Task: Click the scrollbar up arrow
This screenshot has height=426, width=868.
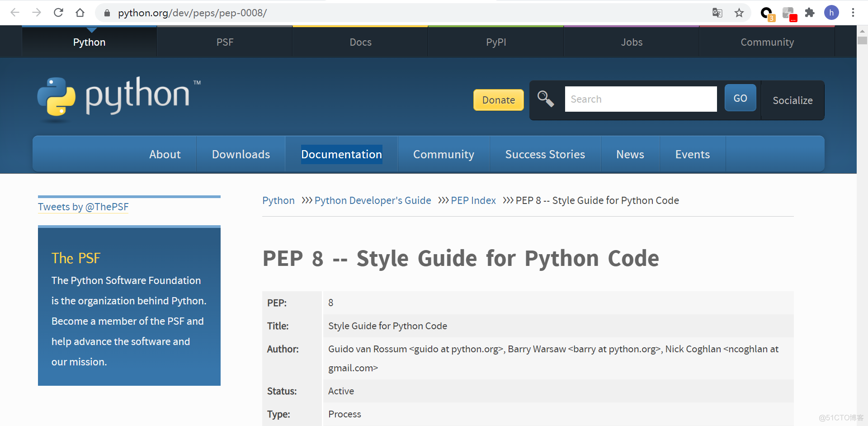Action: coord(862,31)
